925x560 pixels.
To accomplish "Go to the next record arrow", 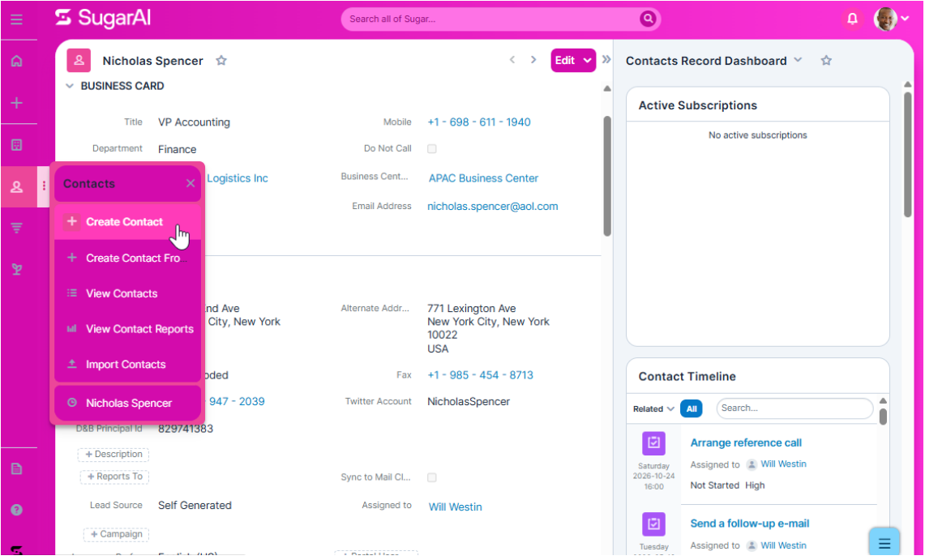I will click(533, 59).
